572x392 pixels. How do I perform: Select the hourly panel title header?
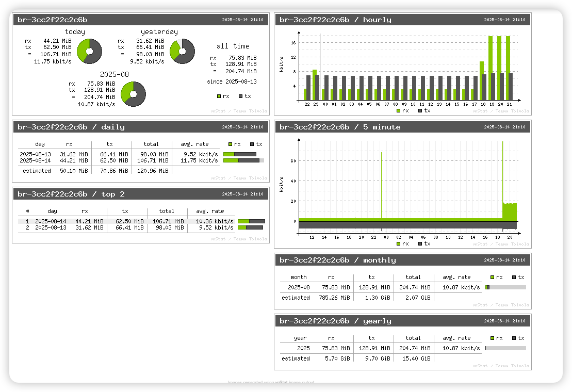(403, 20)
